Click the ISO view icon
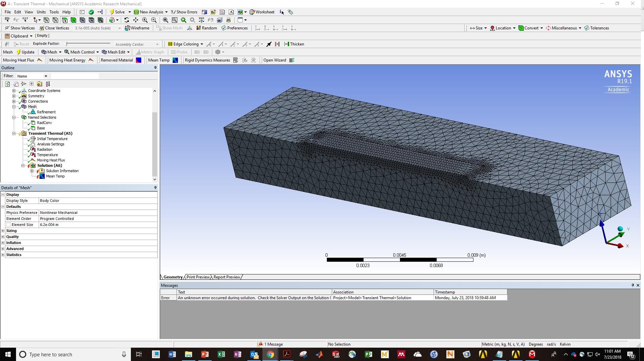Viewport: 644px width, 361px height. (201, 20)
